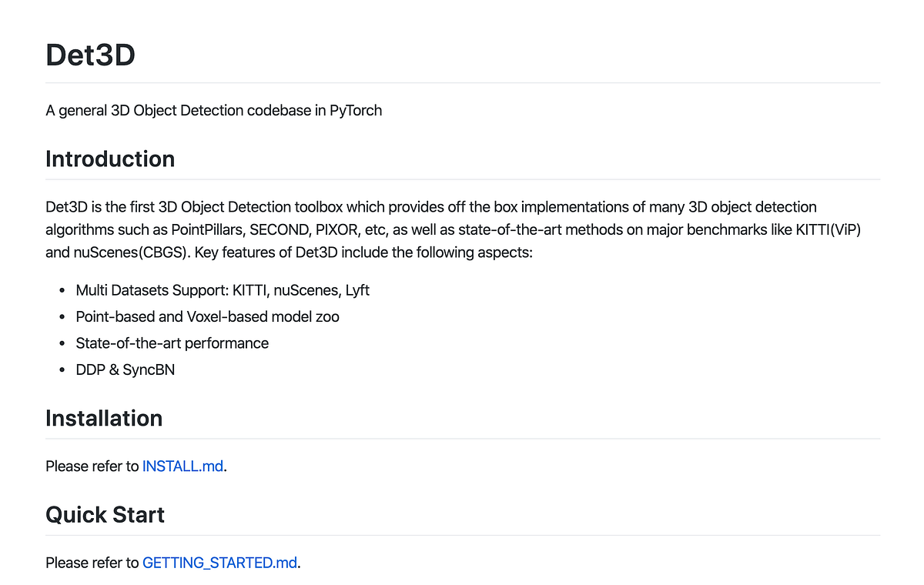This screenshot has height=585, width=924.
Task: Open the GETTING_STARTED.md link
Action: 219,563
